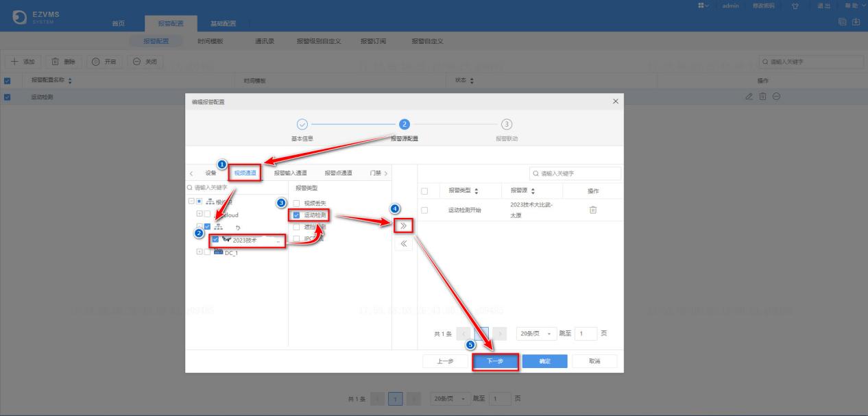Click the >> arrow to move selected alarm types
This screenshot has height=416, width=868.
pos(403,225)
